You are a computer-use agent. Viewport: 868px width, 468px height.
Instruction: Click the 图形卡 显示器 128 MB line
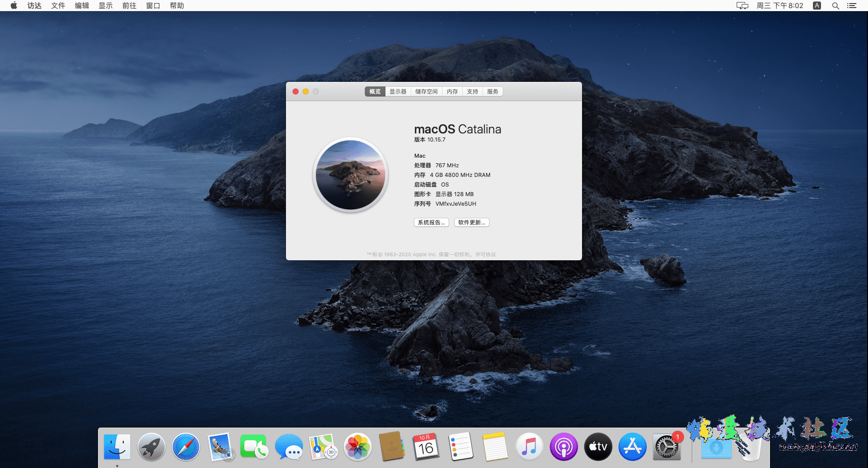pos(444,194)
